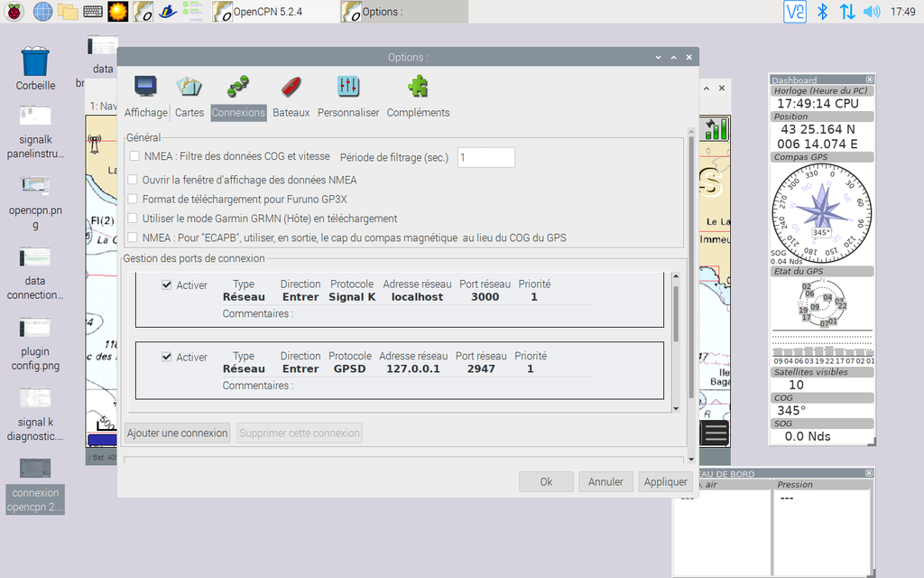The width and height of the screenshot is (924, 578).
Task: Click the Options page vertical scrollbar
Action: pos(691,268)
